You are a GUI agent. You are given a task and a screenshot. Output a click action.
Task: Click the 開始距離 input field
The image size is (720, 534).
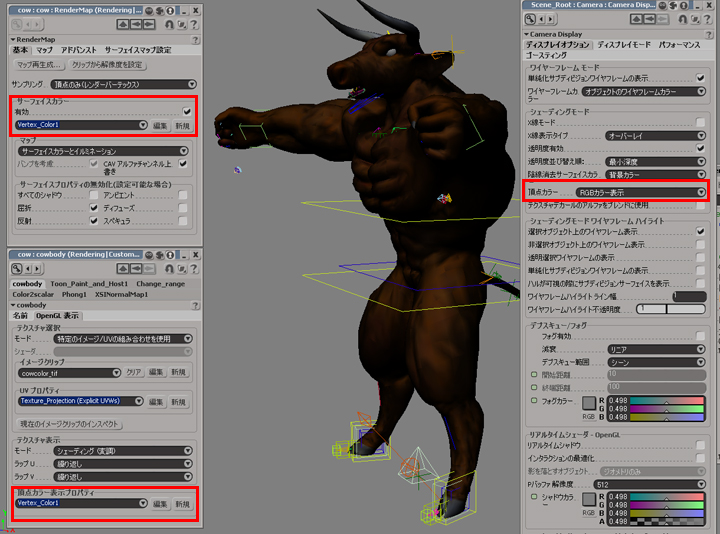click(655, 373)
